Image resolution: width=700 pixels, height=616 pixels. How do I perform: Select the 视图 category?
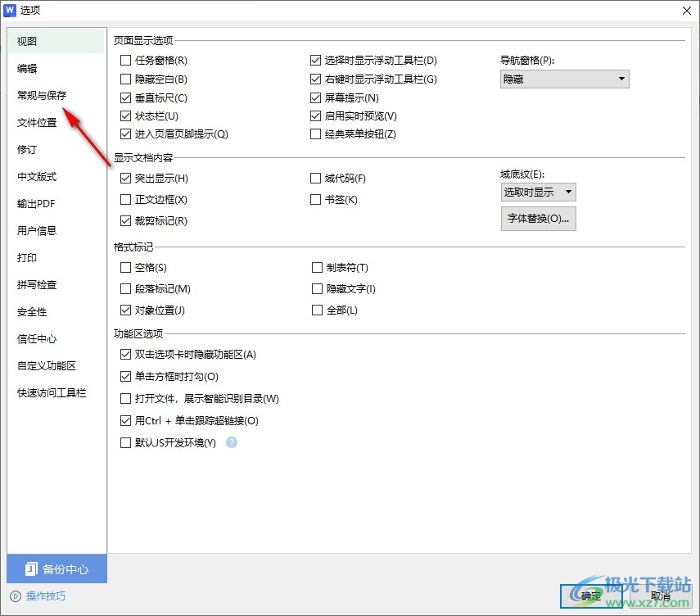tap(56, 41)
